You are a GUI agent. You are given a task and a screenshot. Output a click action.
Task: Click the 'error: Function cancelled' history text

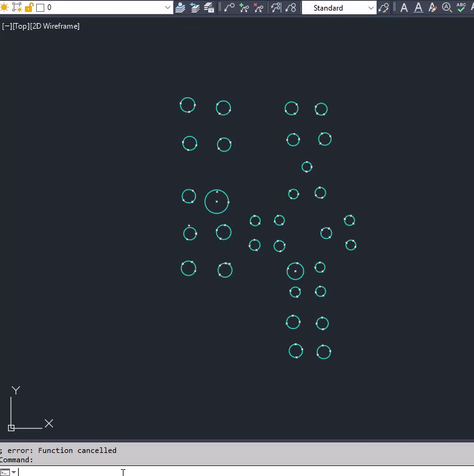click(62, 450)
